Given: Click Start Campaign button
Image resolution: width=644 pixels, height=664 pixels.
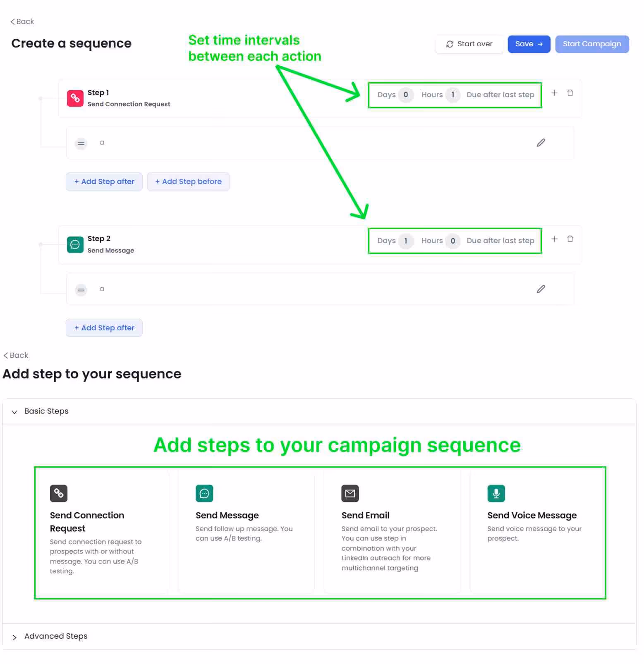Looking at the screenshot, I should point(592,44).
